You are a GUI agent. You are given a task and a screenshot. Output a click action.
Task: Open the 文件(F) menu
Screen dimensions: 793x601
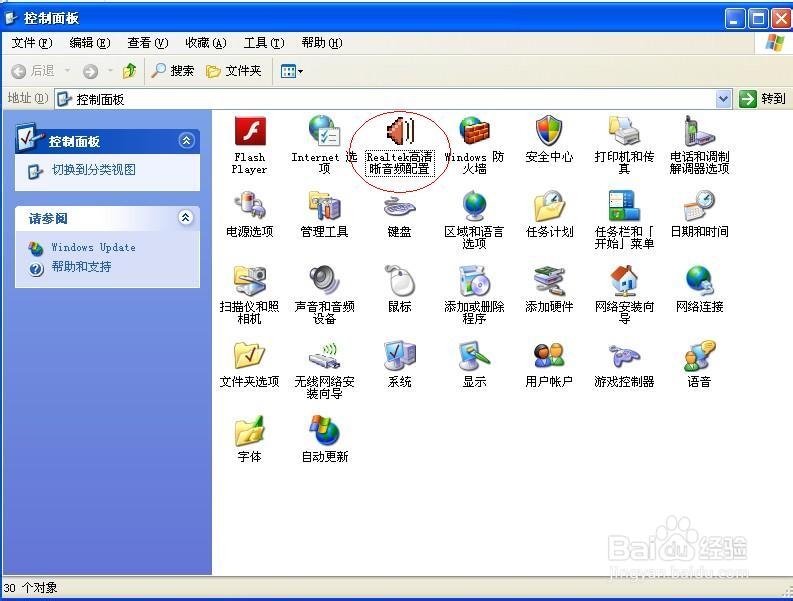[32, 43]
